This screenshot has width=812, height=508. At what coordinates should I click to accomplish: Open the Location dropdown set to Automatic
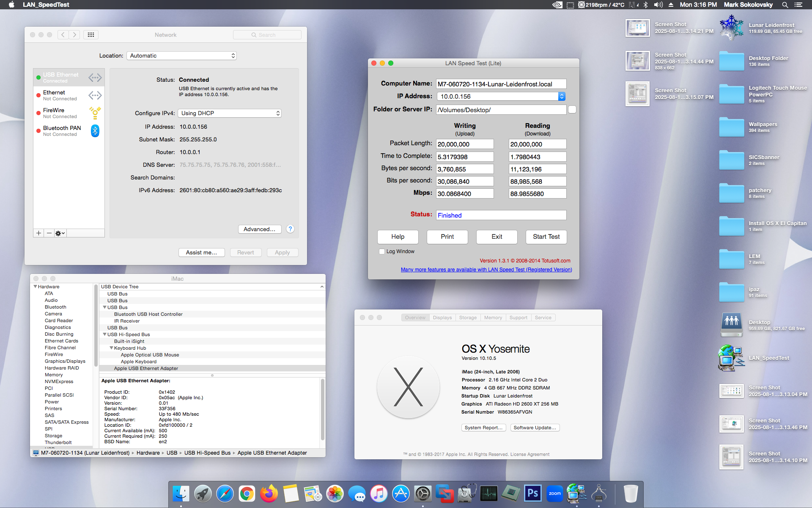point(182,56)
